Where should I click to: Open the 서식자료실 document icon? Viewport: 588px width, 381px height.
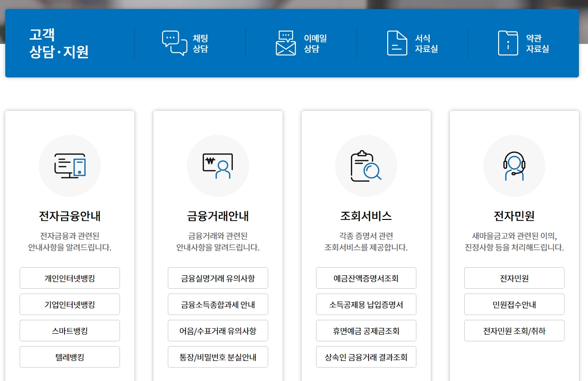(x=397, y=42)
